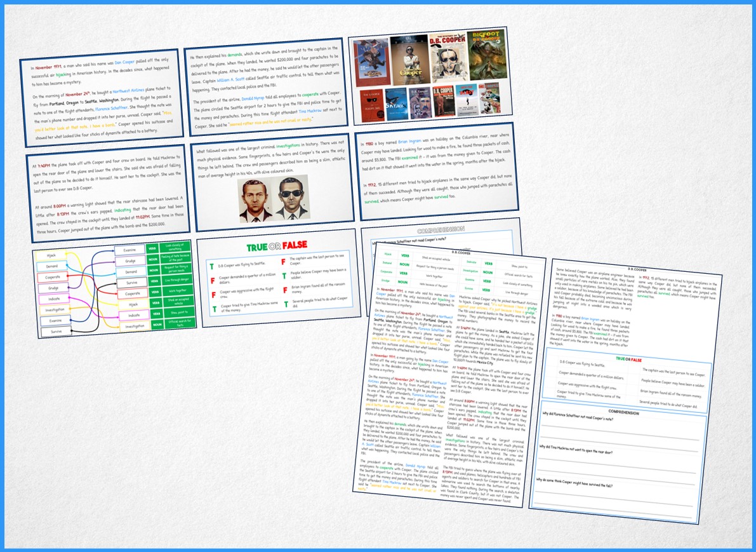
Task: Toggle the F beside 'Cooper demanded a quarter of a million dollars'
Action: (213, 280)
